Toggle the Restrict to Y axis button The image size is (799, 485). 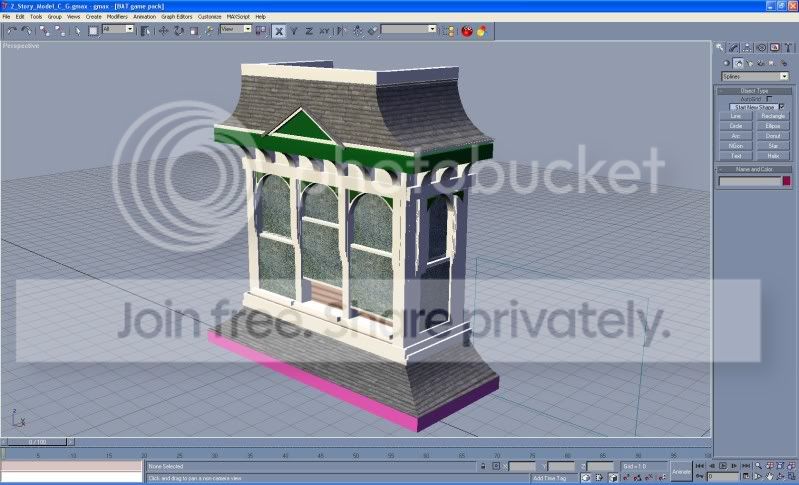[x=294, y=31]
